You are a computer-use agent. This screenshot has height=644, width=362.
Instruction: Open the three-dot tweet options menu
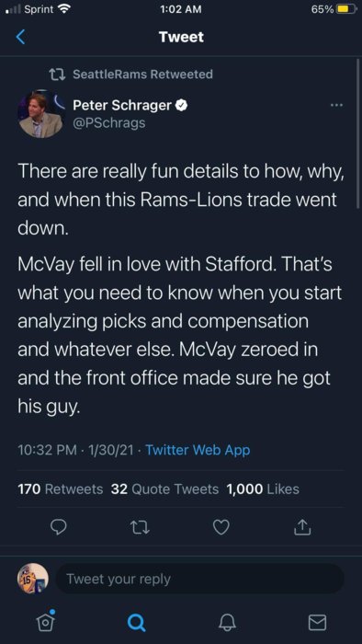point(336,106)
